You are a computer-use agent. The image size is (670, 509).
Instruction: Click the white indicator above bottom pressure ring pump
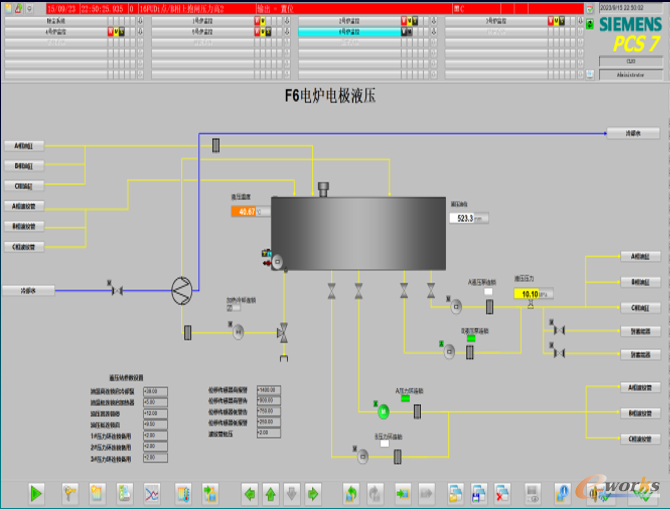pos(385,444)
